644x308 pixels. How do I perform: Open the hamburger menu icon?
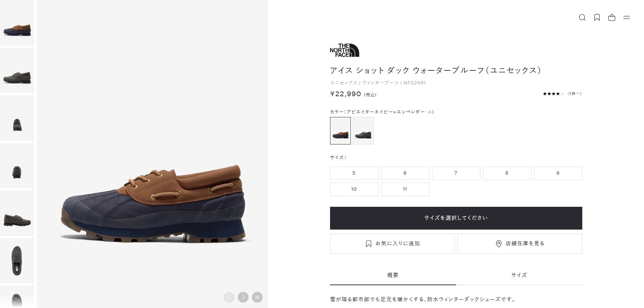pos(627,17)
